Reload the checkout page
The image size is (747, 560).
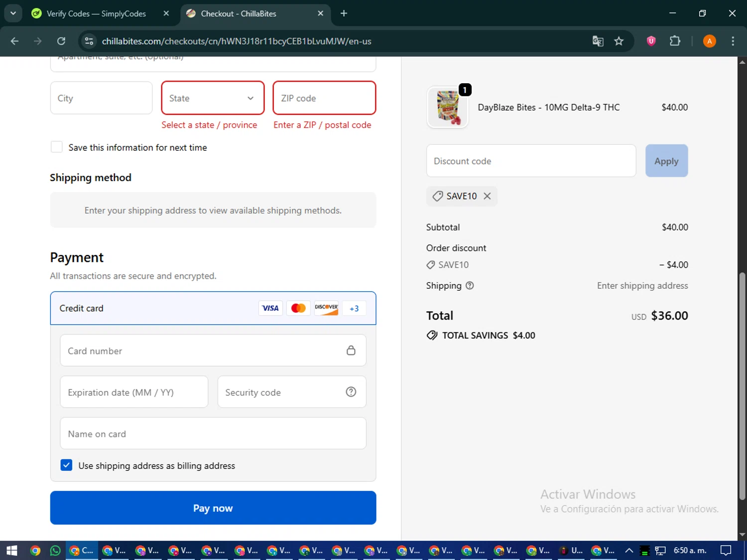click(61, 41)
